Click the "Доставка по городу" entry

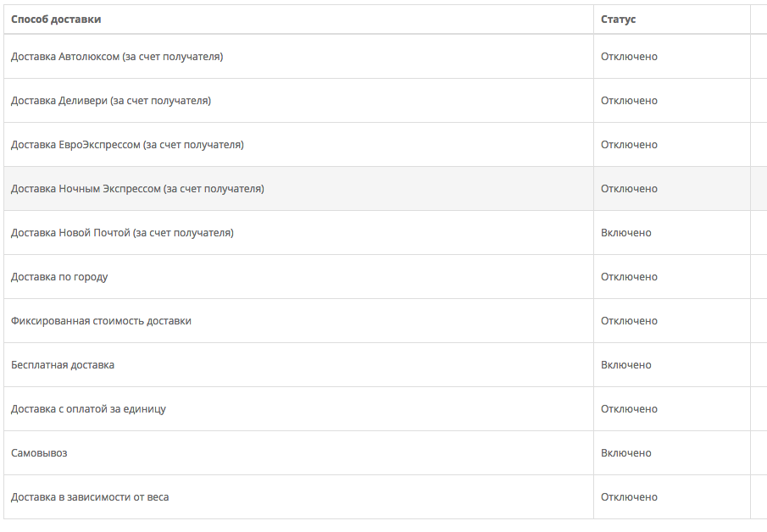[x=59, y=277]
